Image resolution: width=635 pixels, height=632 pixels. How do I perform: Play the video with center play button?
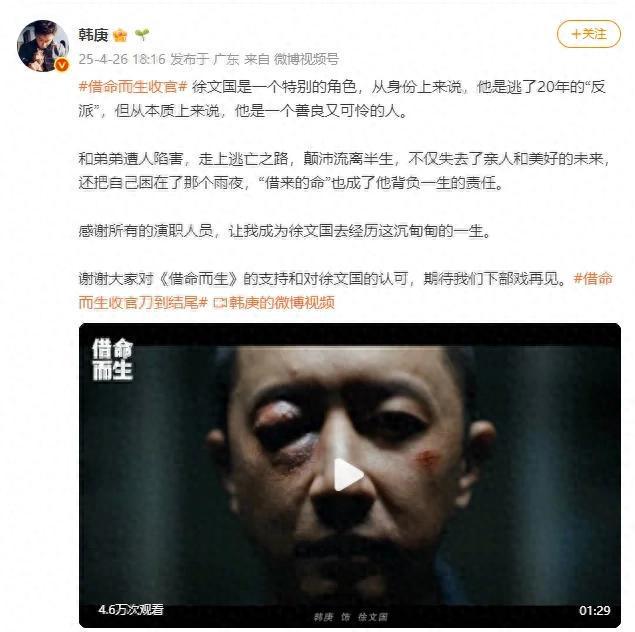(x=348, y=475)
